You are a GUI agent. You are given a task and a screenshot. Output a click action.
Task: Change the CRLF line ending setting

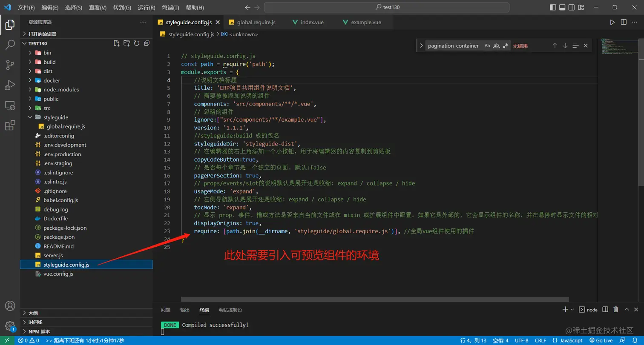(x=540, y=340)
